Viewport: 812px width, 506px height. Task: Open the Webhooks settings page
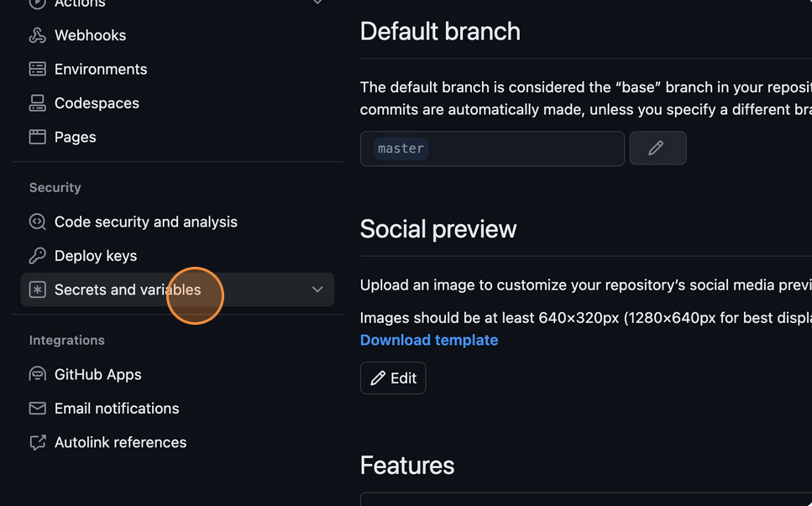click(90, 35)
